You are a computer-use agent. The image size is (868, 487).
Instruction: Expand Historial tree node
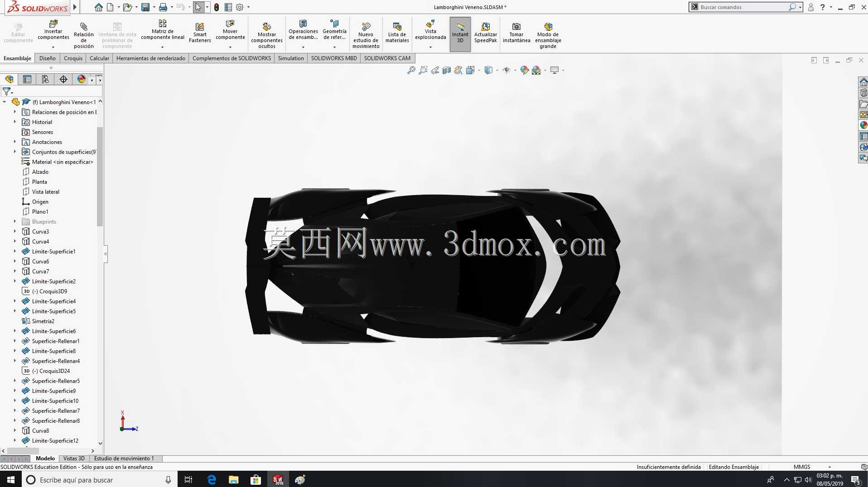[x=14, y=122]
